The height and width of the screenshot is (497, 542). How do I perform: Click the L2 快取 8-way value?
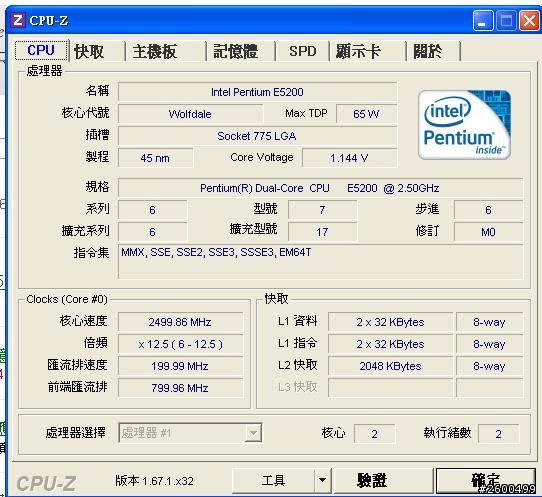pos(489,366)
